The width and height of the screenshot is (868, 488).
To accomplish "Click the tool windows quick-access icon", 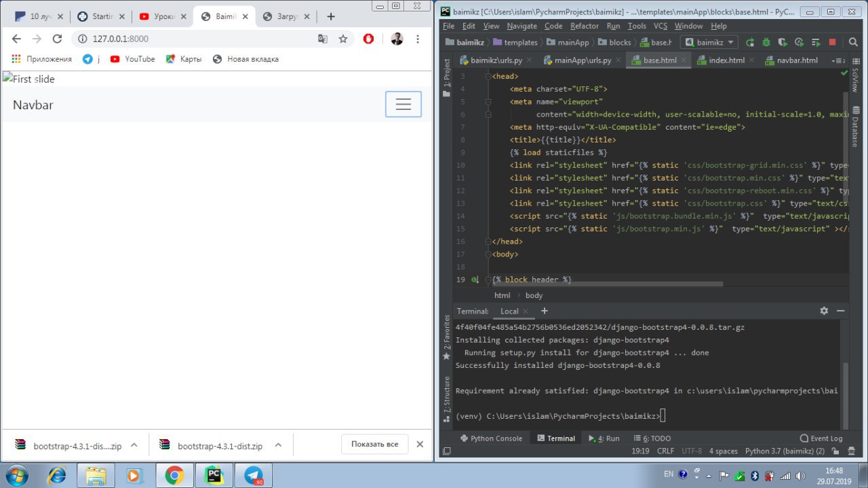I will (446, 451).
